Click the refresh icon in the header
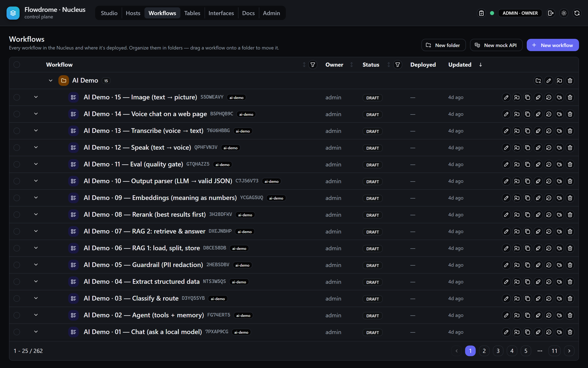Viewport: 588px width, 368px height. (x=577, y=13)
